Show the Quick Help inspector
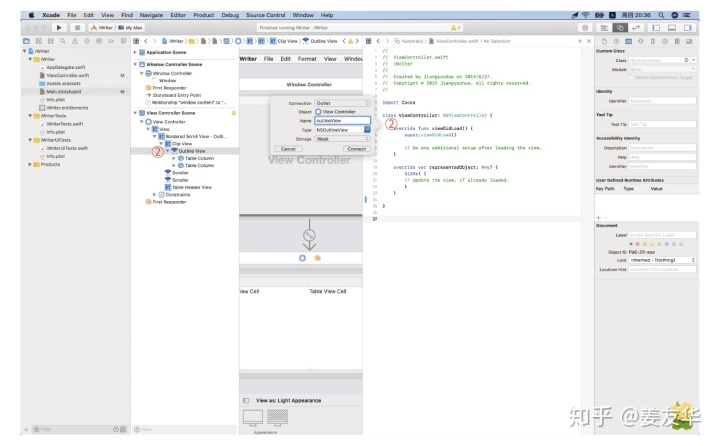 click(x=616, y=41)
